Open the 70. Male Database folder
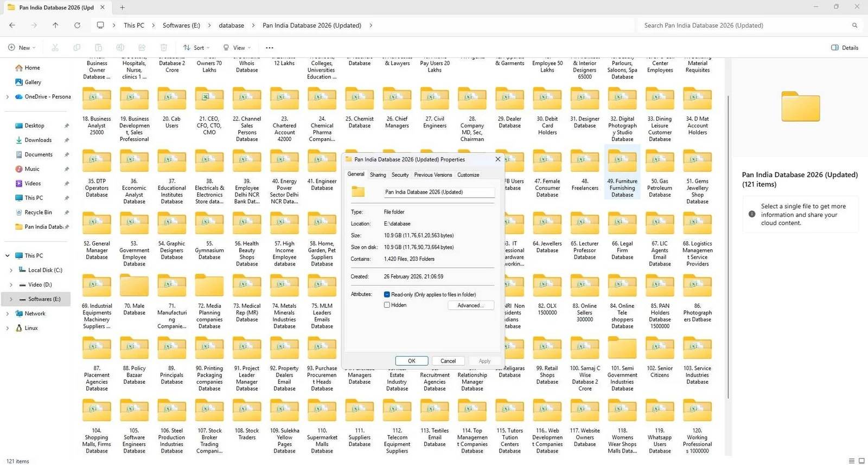 pos(134,295)
